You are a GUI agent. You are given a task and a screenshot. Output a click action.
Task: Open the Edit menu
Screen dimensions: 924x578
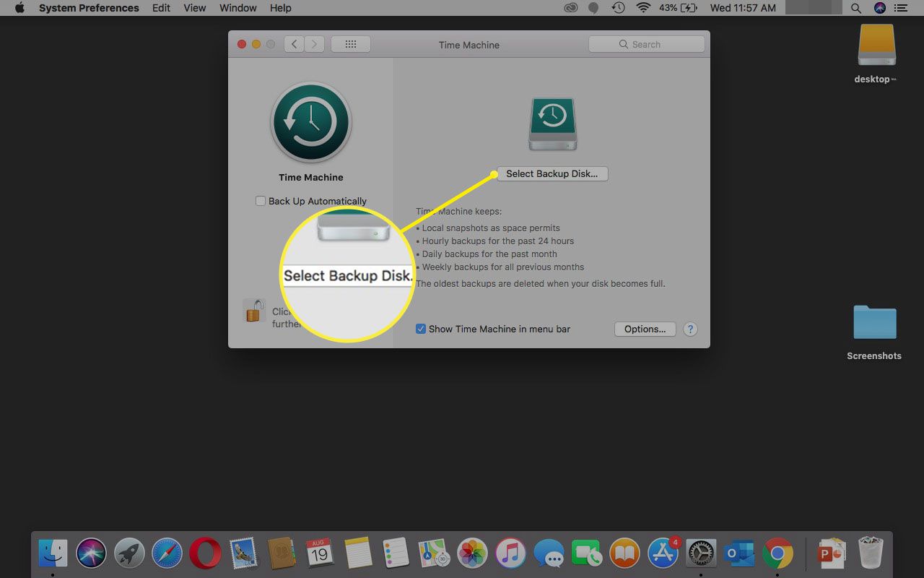click(x=162, y=8)
